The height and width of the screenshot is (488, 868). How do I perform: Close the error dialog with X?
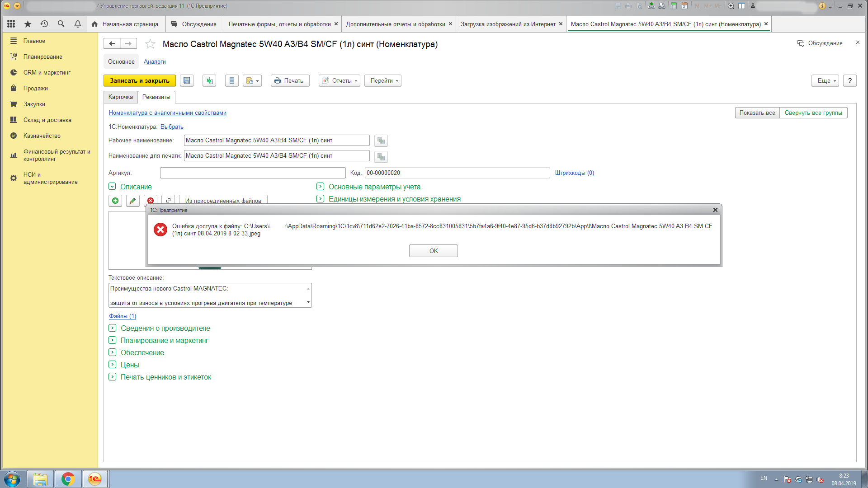tap(715, 210)
